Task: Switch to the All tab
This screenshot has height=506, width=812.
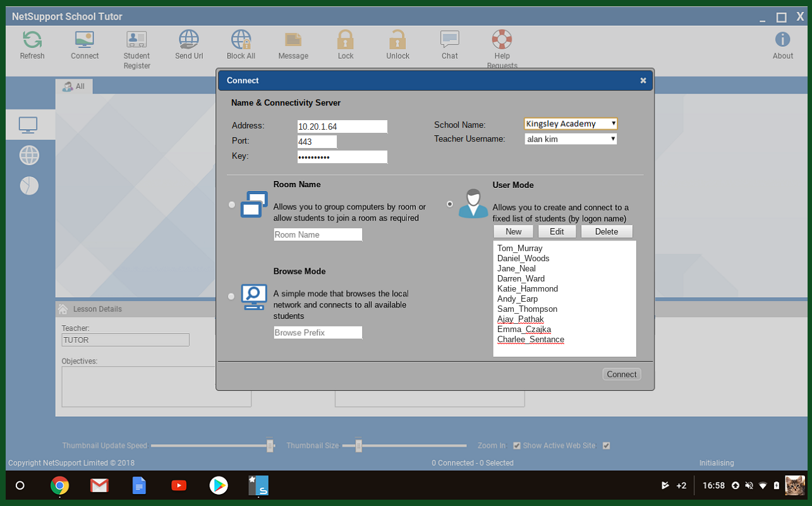Action: pyautogui.click(x=74, y=87)
